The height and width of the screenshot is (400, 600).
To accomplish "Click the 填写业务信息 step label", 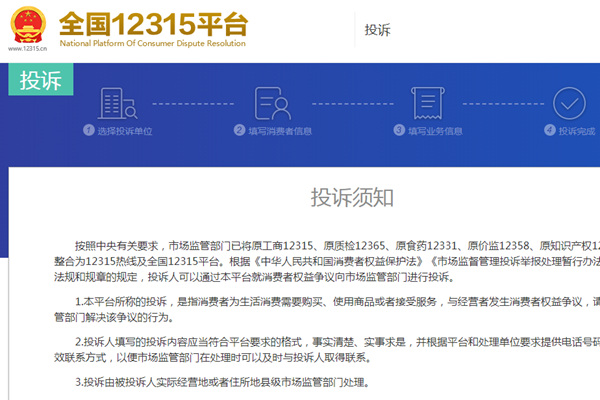I will click(435, 130).
